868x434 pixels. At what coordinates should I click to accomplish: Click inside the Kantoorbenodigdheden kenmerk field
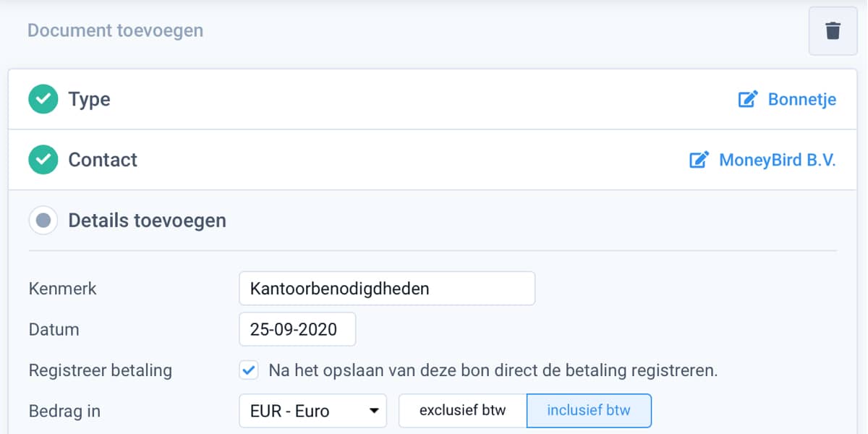click(x=387, y=288)
